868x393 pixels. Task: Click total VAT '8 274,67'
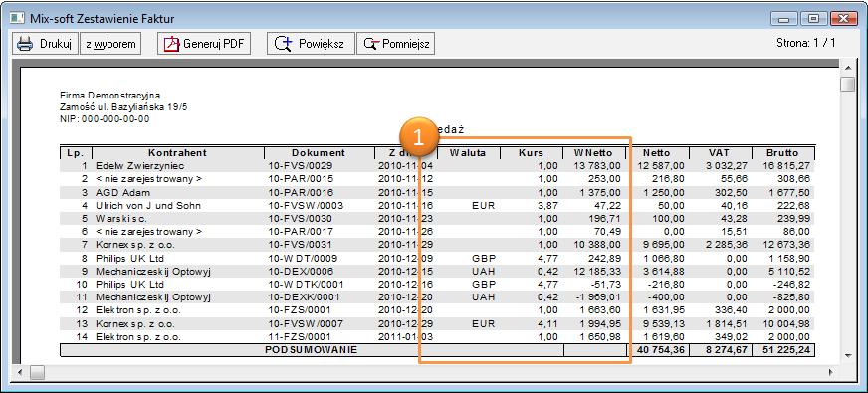click(x=727, y=350)
